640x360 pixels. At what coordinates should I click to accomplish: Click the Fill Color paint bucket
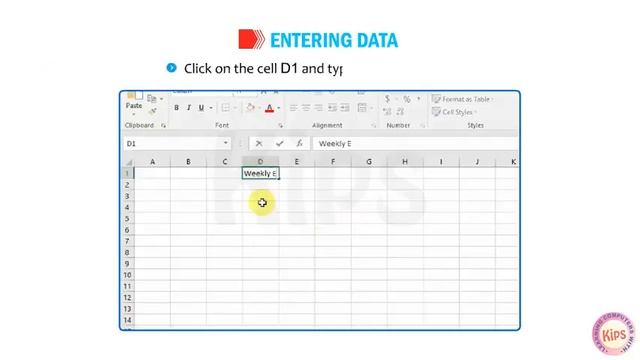coord(250,107)
